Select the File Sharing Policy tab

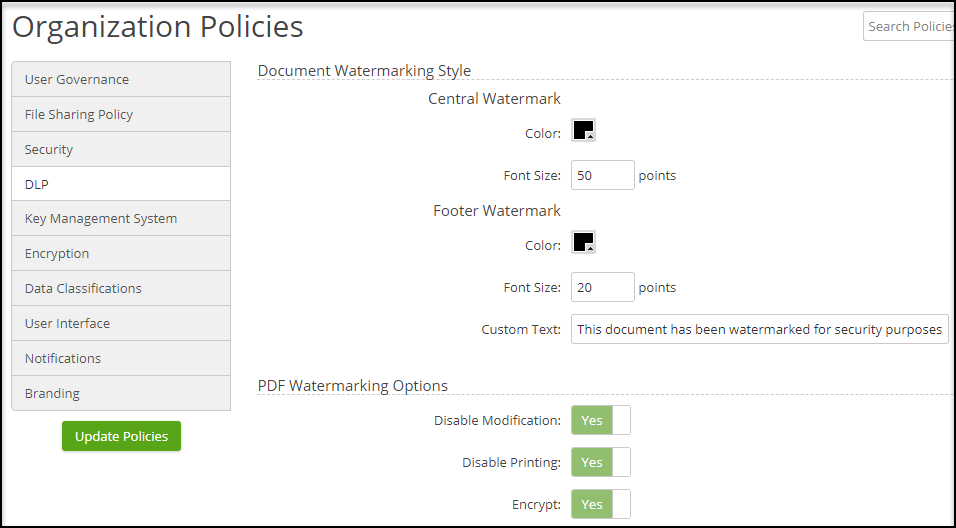click(121, 114)
